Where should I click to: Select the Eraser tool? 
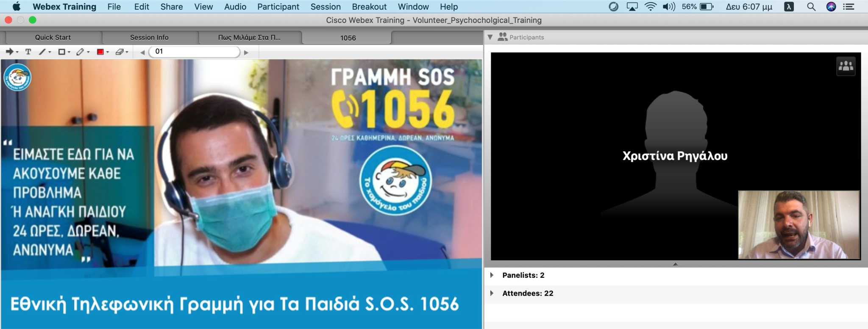(x=120, y=52)
